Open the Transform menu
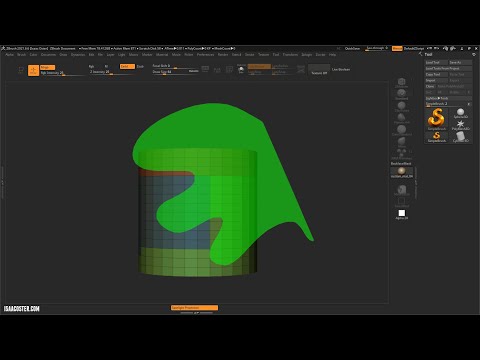Image resolution: width=480 pixels, height=360 pixels. tap(290, 54)
